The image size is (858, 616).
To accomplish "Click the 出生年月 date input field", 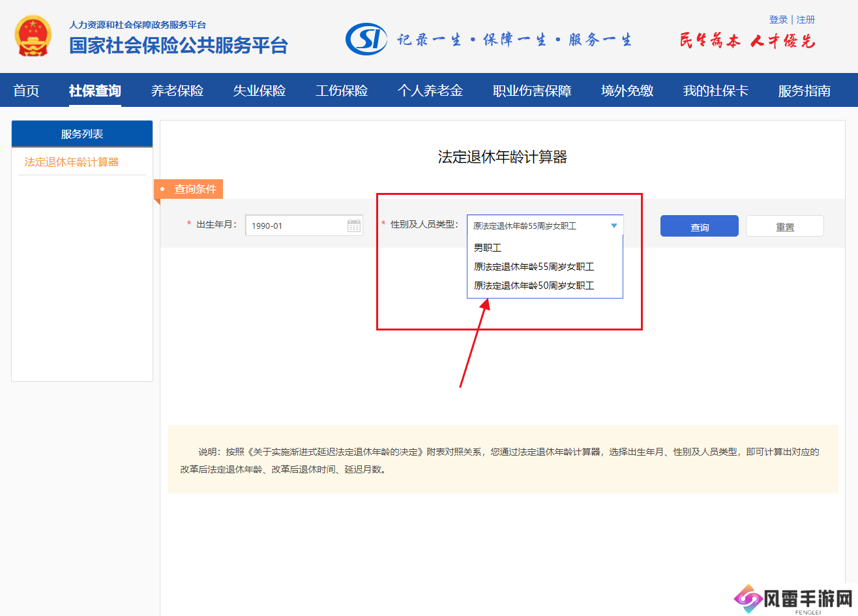I will pos(297,226).
